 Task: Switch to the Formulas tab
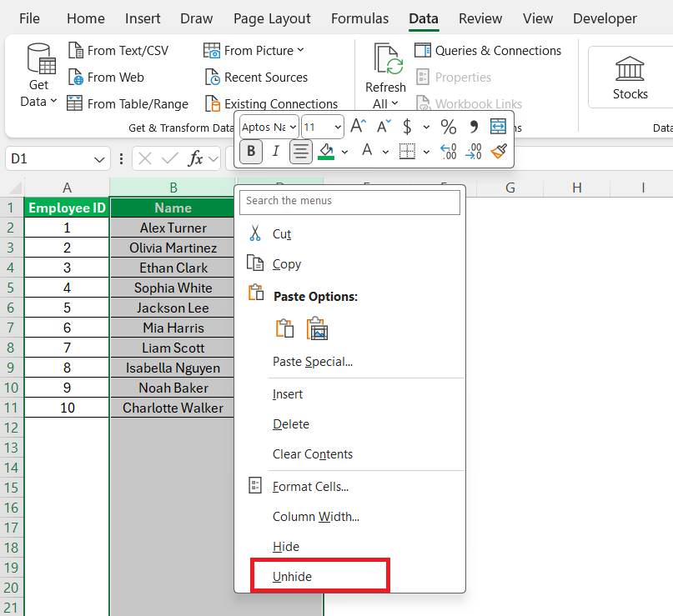359,18
